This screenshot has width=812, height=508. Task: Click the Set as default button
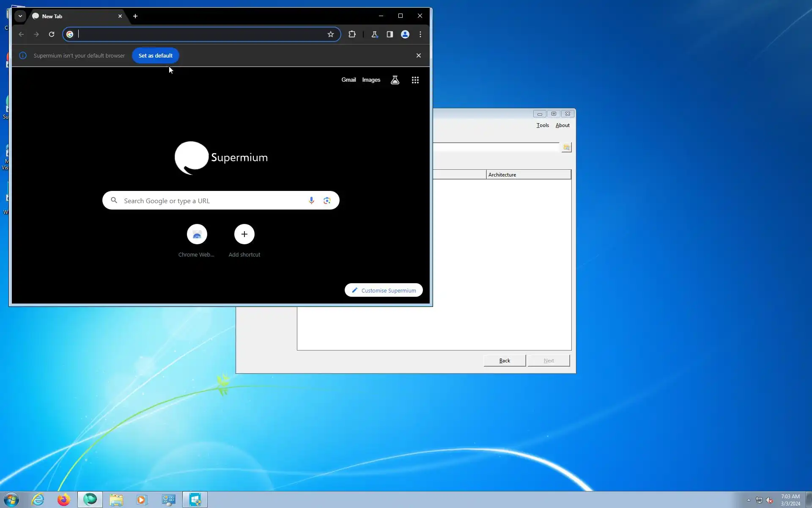pos(155,55)
